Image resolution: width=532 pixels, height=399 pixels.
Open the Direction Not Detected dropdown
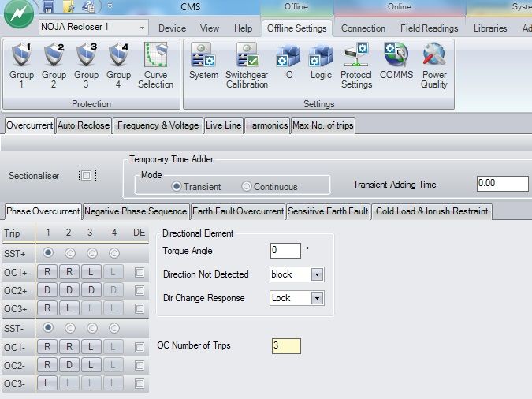click(x=317, y=274)
